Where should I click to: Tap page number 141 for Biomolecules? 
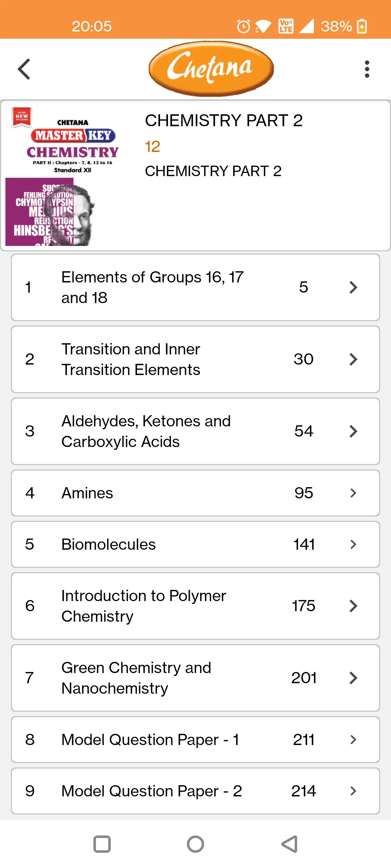[x=304, y=544]
